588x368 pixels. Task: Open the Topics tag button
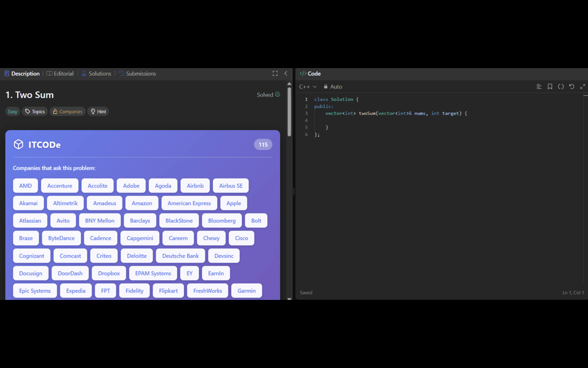(35, 111)
